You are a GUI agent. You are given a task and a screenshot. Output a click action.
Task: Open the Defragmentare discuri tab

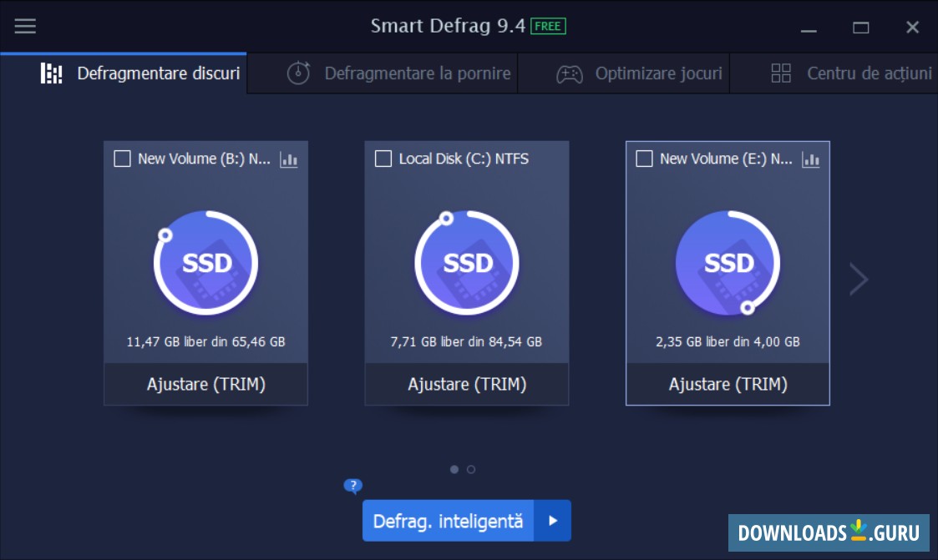pyautogui.click(x=124, y=73)
